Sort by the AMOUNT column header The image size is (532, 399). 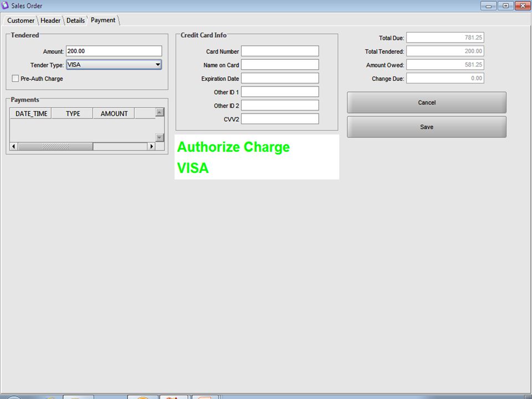[x=114, y=113]
